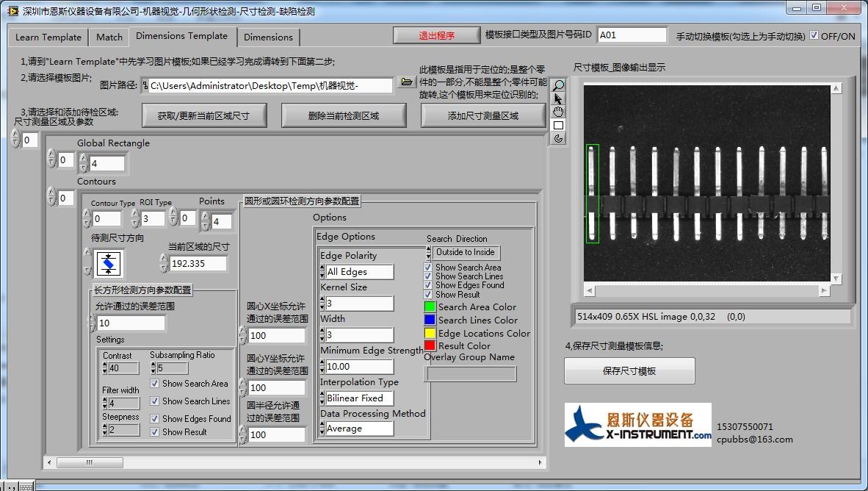Image resolution: width=868 pixels, height=491 pixels.
Task: Open the Interpolation Type Bilinear Fixed selector
Action: coord(359,398)
